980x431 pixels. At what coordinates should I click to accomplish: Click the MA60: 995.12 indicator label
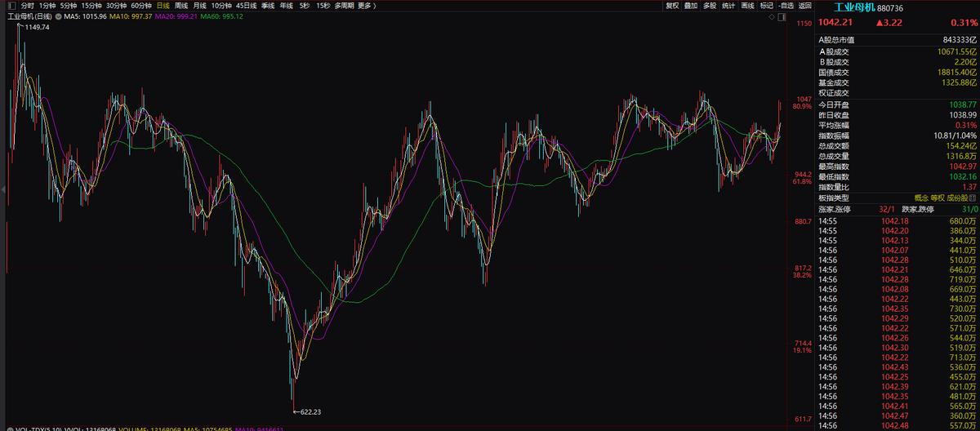(220, 16)
